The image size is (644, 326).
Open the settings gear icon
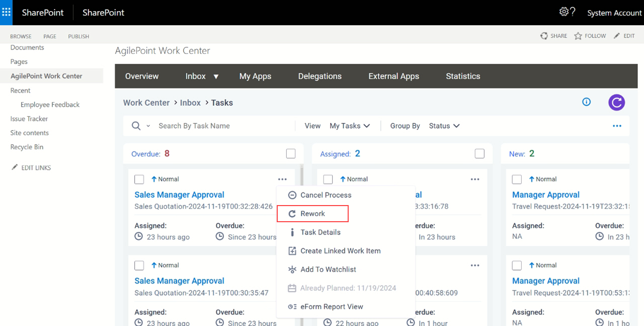564,12
